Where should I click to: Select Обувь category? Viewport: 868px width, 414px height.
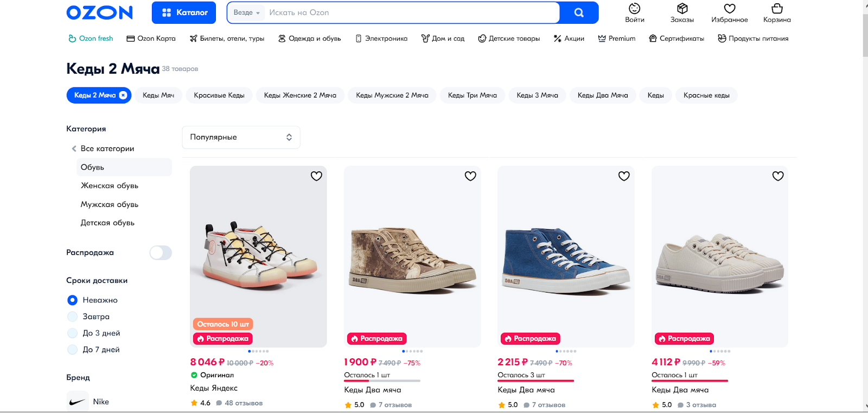click(x=124, y=167)
